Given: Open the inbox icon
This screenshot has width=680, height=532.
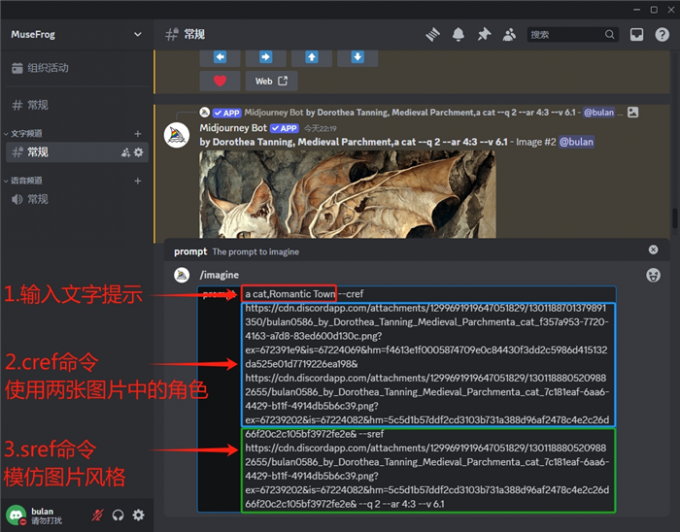Looking at the screenshot, I should (636, 34).
